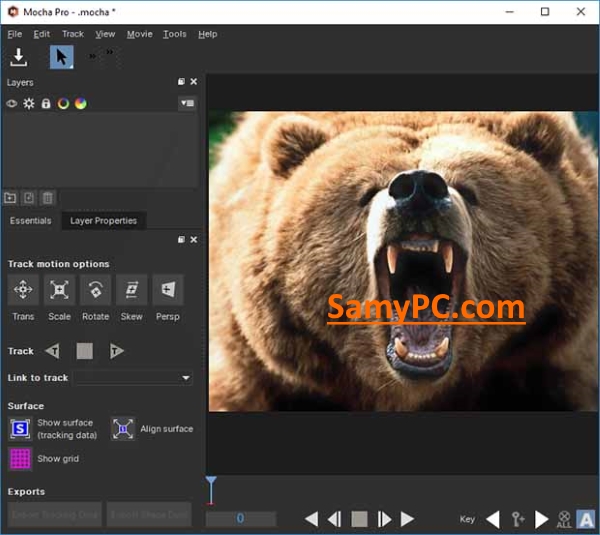Click the delete layer trash icon
The image size is (600, 535).
47,198
